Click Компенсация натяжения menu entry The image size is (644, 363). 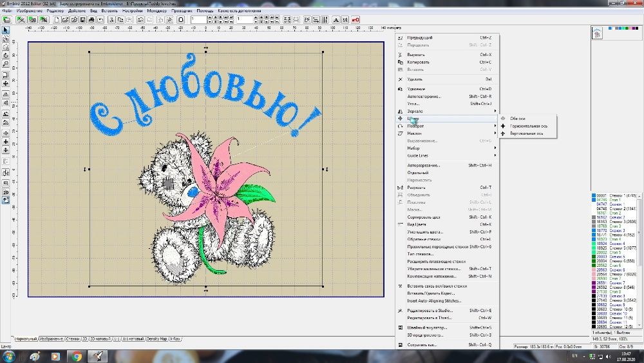(x=447, y=276)
